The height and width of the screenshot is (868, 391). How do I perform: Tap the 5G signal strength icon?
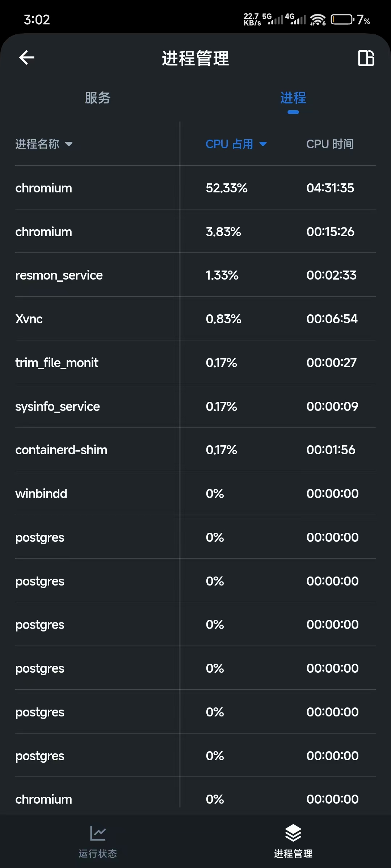coord(274,19)
